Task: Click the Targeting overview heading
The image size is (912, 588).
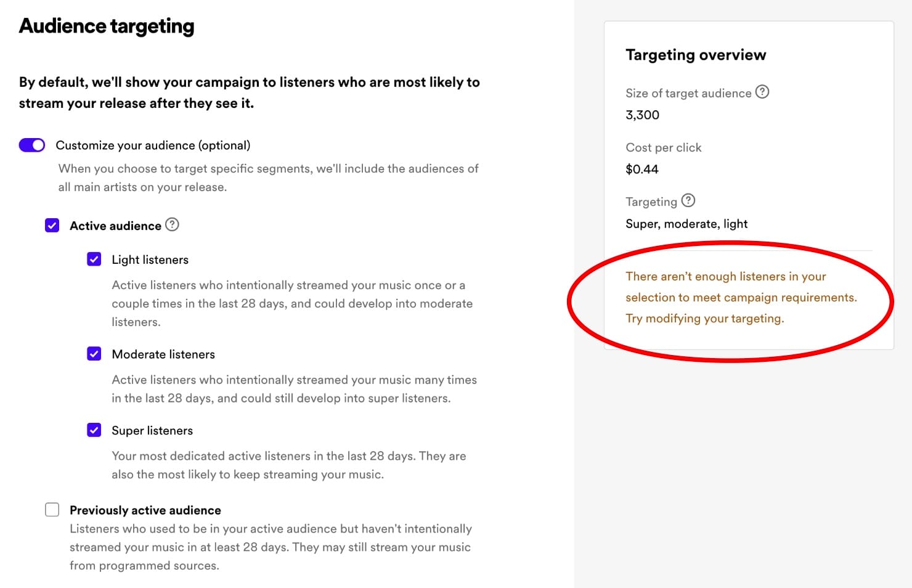Action: tap(696, 55)
